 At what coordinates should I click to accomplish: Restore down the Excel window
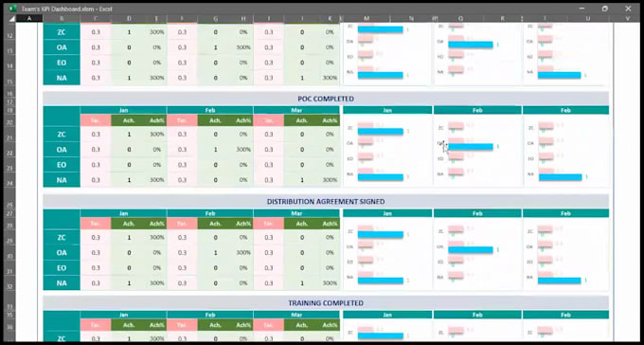click(604, 9)
